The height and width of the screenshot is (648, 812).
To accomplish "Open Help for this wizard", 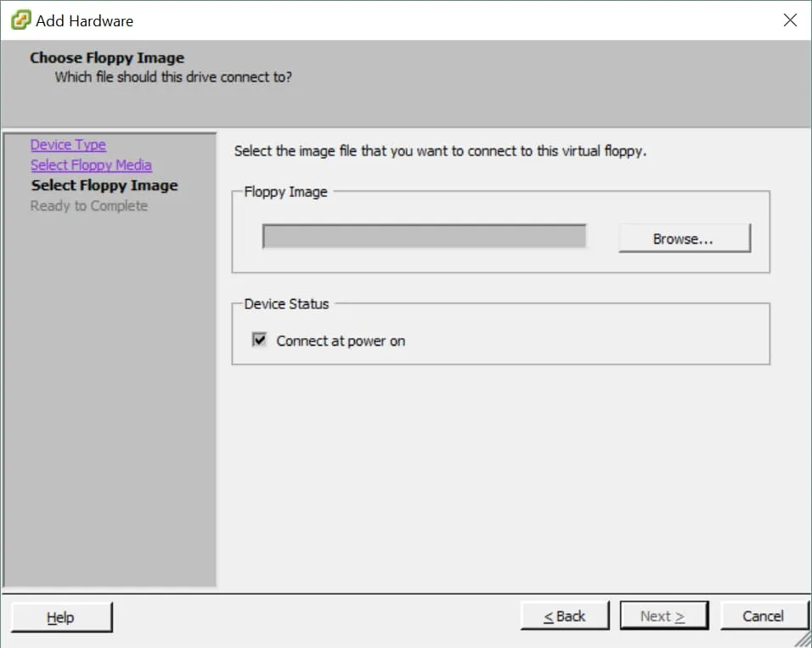I will point(61,617).
